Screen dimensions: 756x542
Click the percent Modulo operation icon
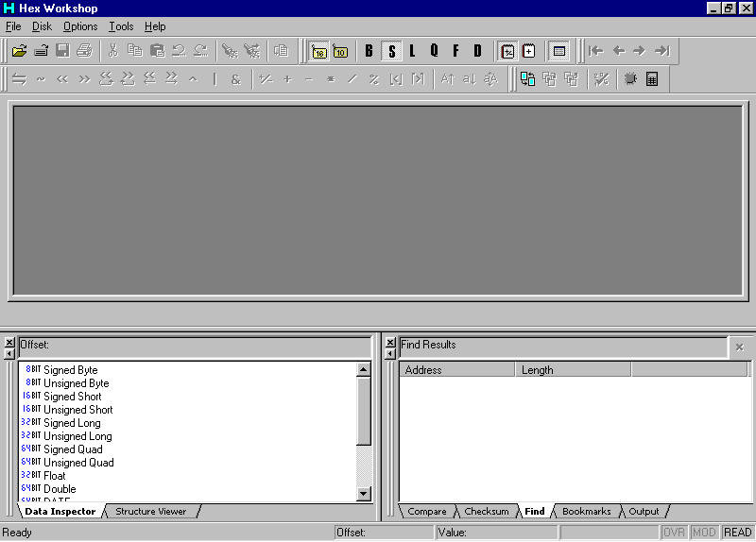pos(373,79)
